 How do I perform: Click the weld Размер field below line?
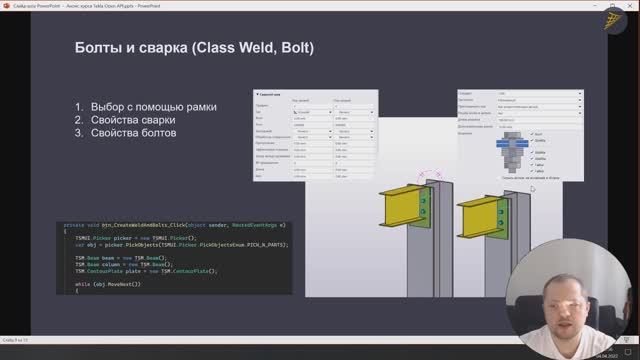pos(354,118)
